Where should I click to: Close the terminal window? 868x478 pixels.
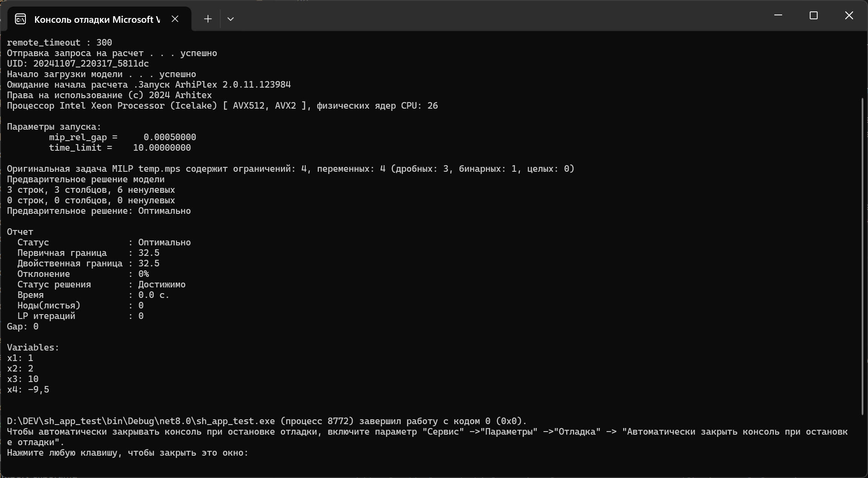(849, 15)
